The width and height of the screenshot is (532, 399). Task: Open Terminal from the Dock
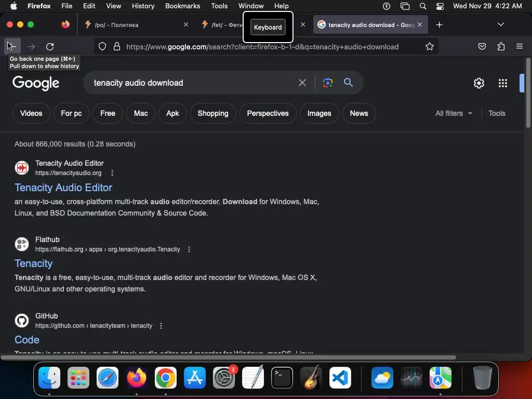coord(282,378)
